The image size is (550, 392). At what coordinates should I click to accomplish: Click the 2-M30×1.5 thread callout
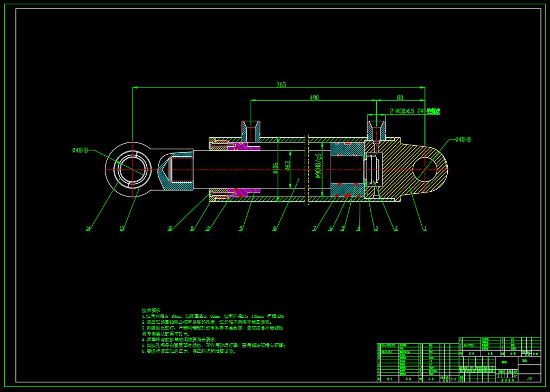415,111
